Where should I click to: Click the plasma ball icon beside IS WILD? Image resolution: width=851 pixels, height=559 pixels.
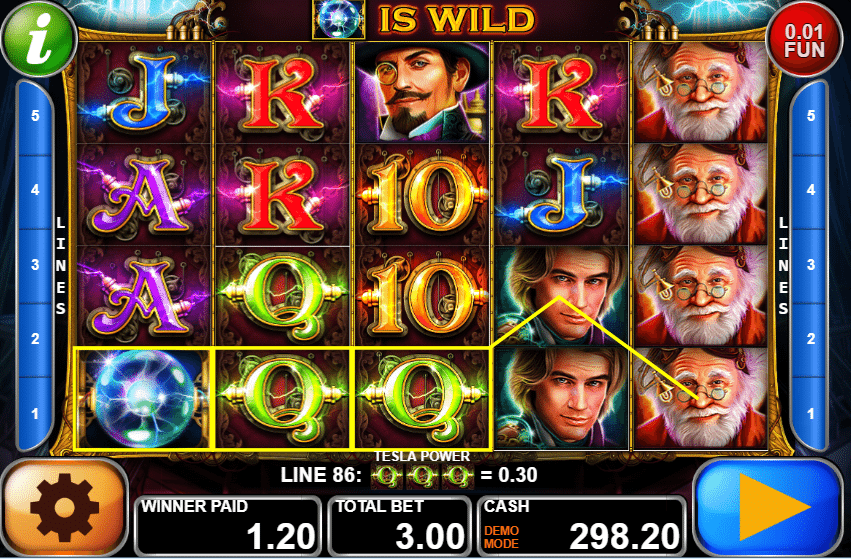(339, 20)
